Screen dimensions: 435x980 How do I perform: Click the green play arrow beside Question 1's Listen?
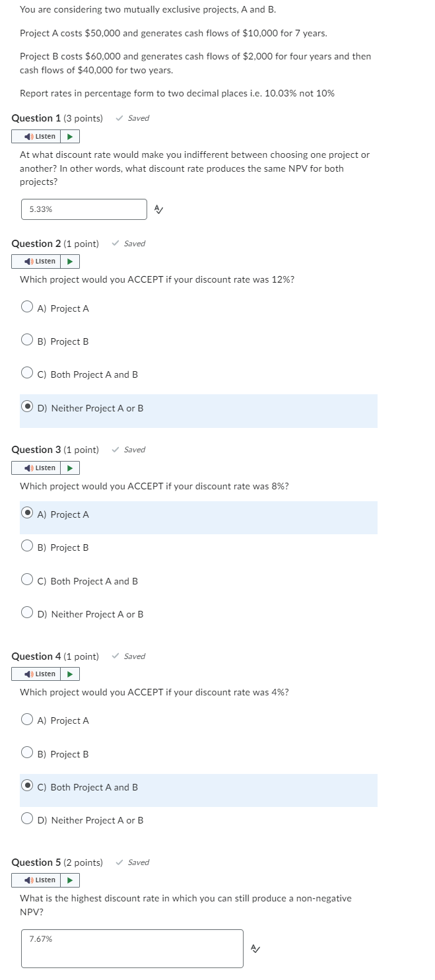click(x=70, y=136)
